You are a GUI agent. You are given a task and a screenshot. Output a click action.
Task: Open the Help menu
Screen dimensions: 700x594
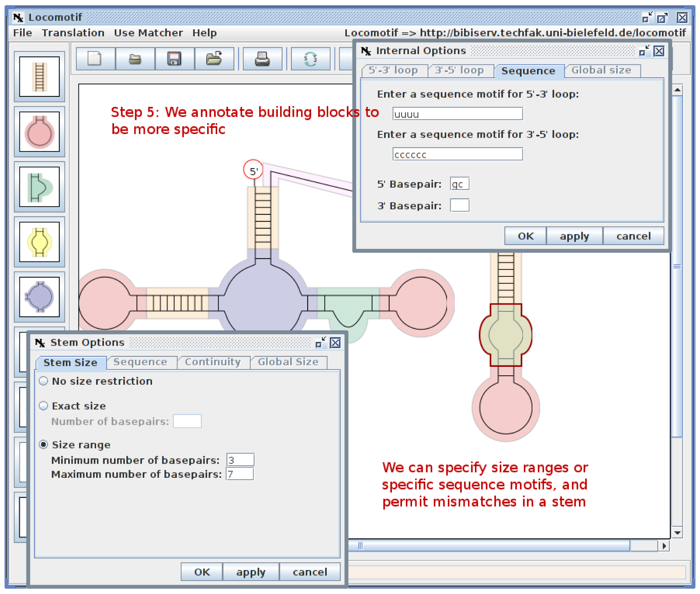205,33
